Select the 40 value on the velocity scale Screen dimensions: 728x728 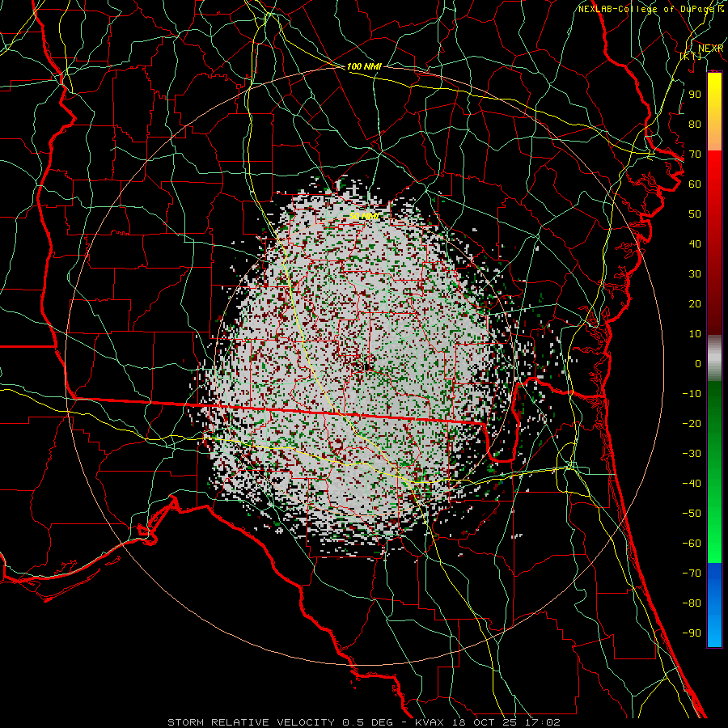tap(695, 244)
